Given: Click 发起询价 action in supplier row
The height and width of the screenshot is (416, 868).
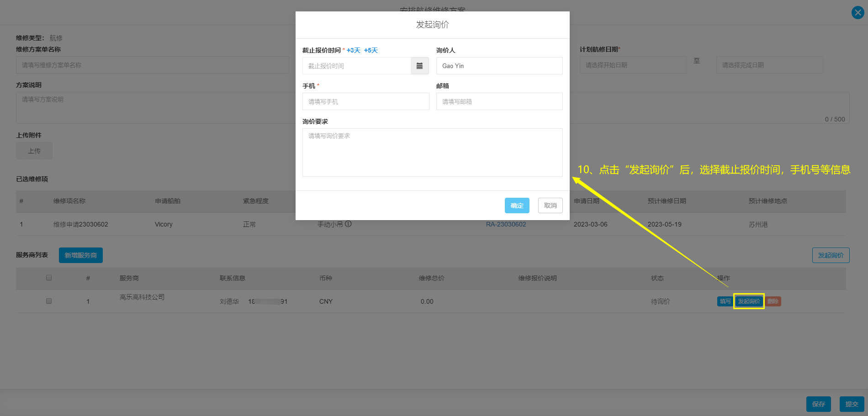Looking at the screenshot, I should coord(749,301).
